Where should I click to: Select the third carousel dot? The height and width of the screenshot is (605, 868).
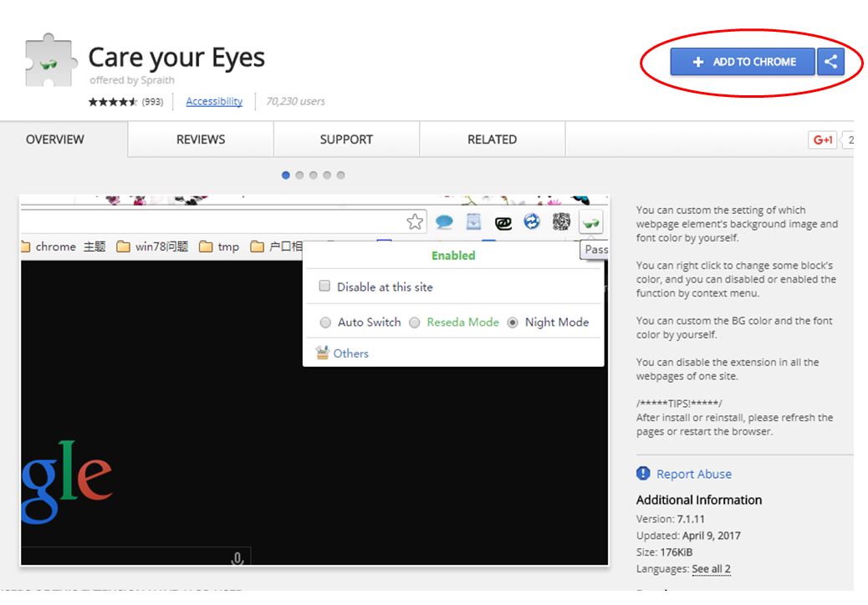pos(314,175)
